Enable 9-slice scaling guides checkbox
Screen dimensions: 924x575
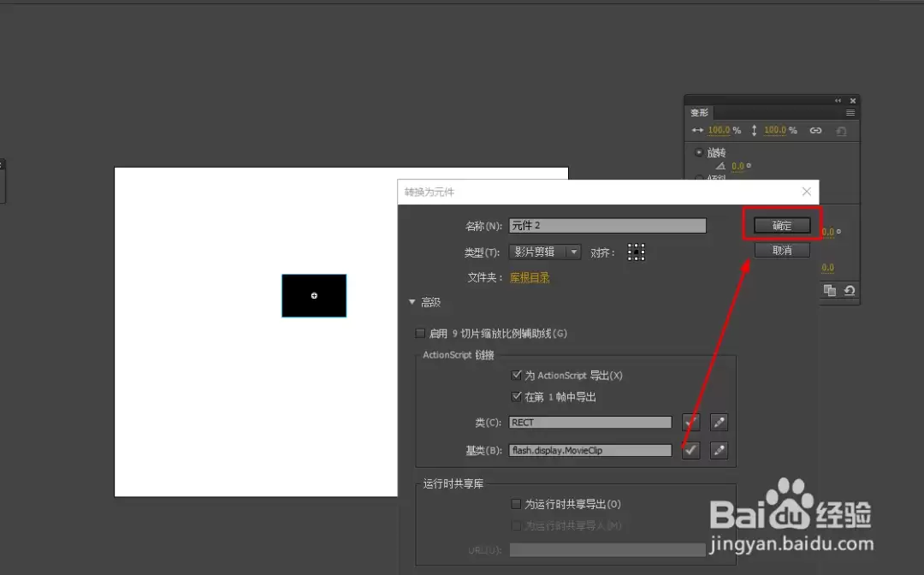tap(420, 334)
